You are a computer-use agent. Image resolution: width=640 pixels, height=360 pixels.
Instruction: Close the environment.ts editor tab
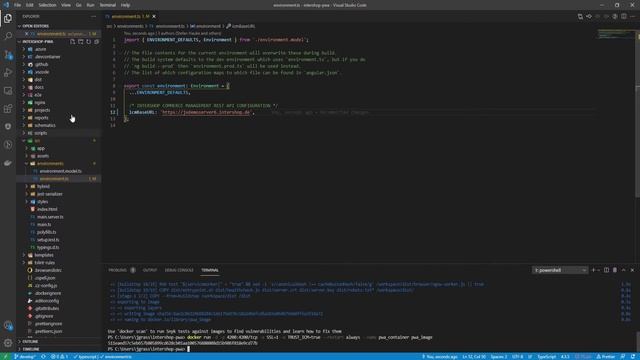154,16
